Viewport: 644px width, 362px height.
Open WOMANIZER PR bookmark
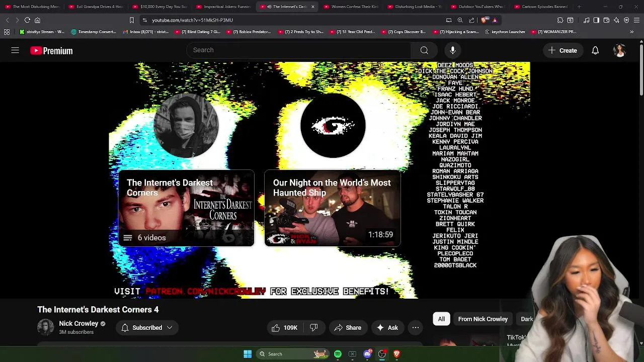554,32
